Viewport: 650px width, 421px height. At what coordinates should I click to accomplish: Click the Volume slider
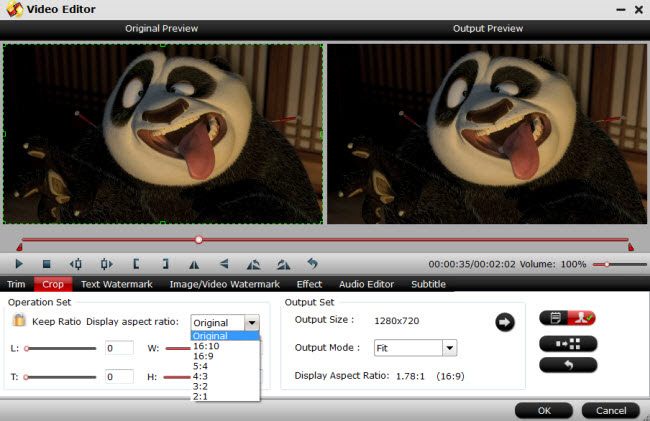click(620, 264)
